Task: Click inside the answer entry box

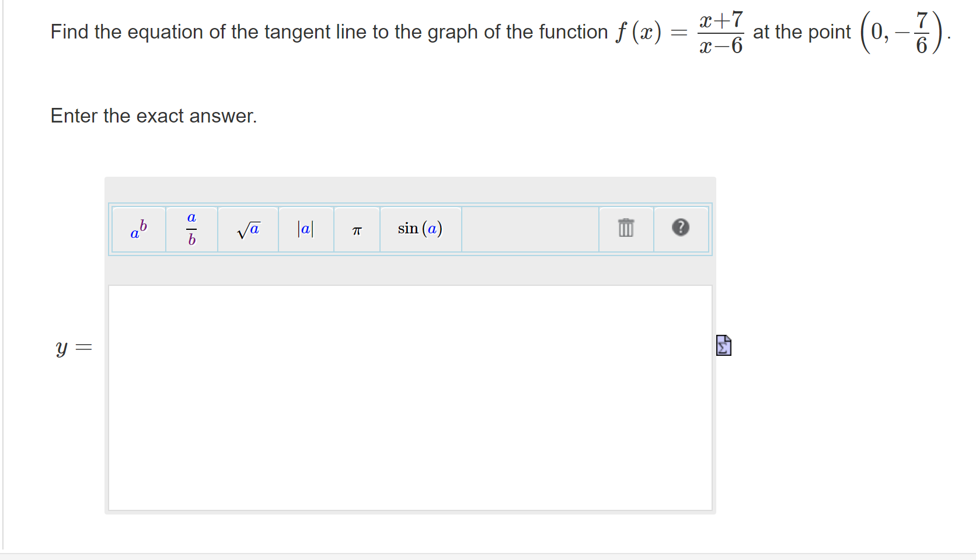Action: (x=409, y=397)
